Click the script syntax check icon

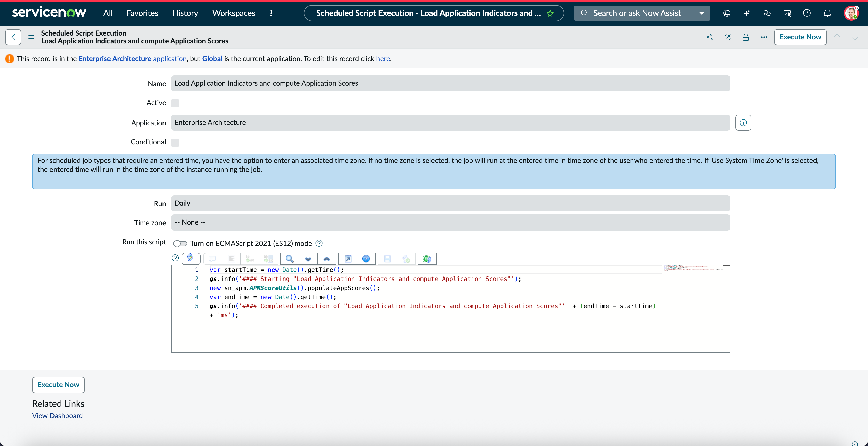click(406, 259)
